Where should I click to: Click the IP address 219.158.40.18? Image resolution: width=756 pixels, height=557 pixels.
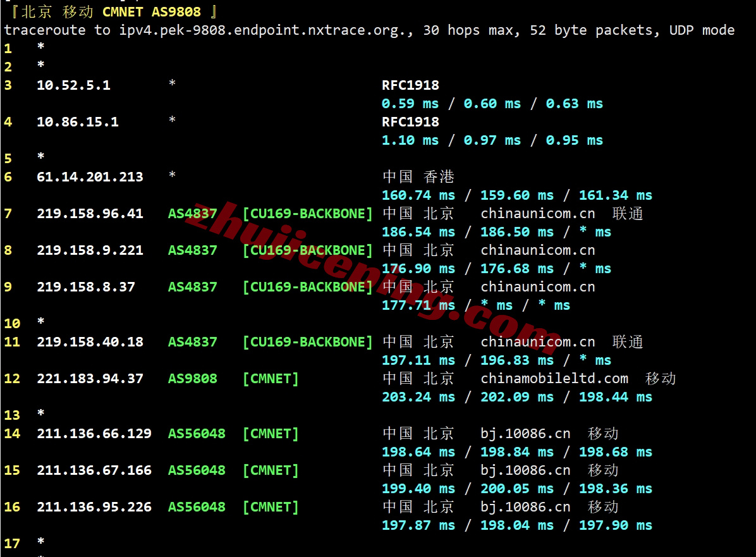point(90,342)
